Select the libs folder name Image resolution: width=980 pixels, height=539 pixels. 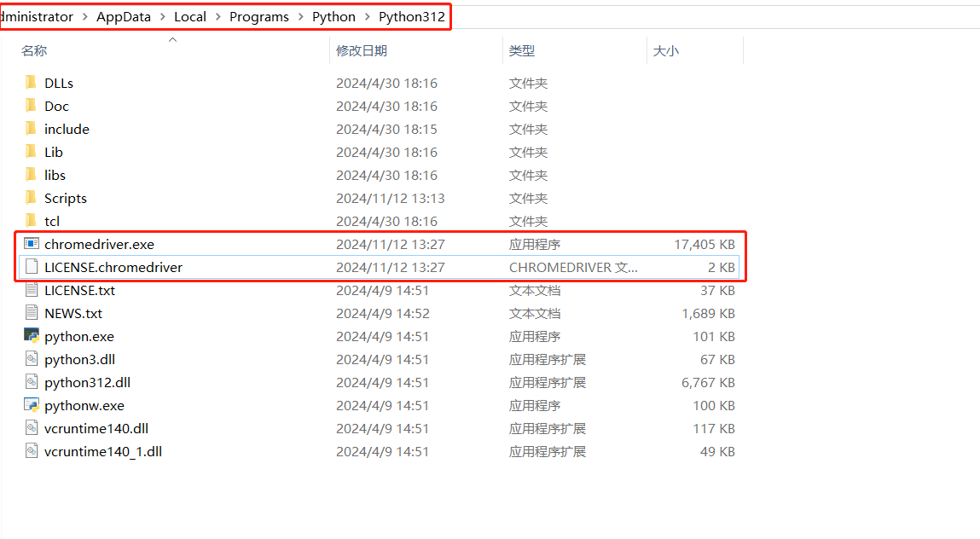pyautogui.click(x=55, y=176)
